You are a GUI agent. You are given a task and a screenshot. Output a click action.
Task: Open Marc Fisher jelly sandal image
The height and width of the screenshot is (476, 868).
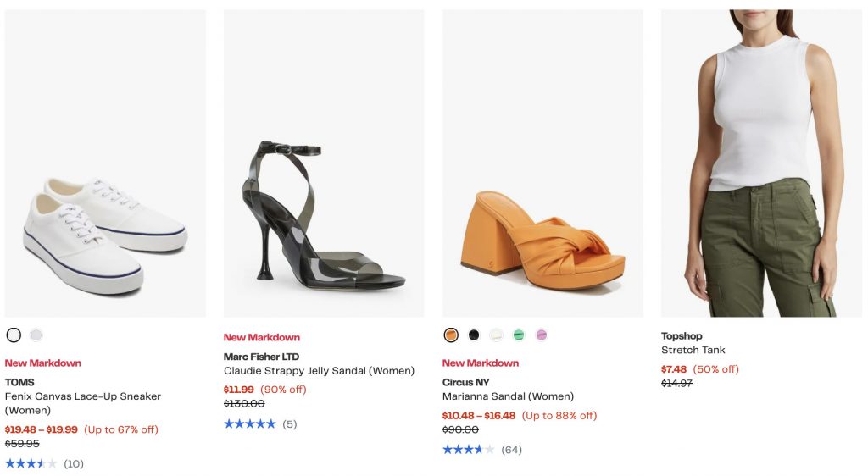[324, 163]
